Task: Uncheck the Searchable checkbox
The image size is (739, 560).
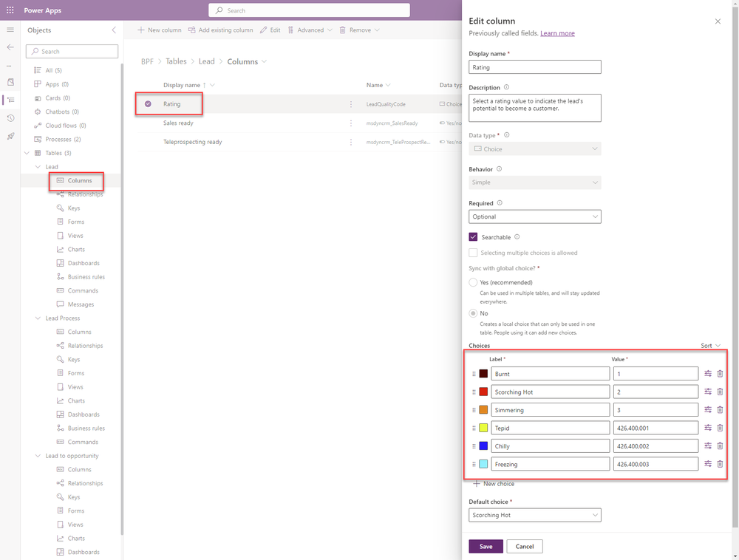Action: click(474, 236)
